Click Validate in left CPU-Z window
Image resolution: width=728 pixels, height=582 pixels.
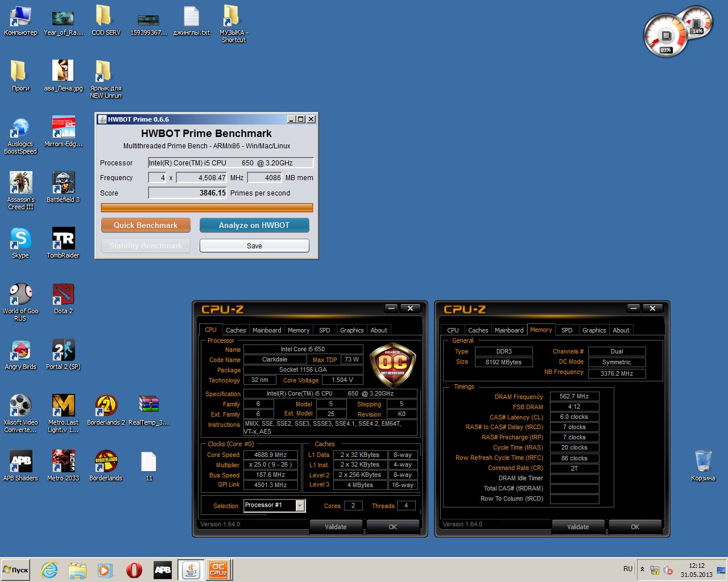pyautogui.click(x=336, y=527)
